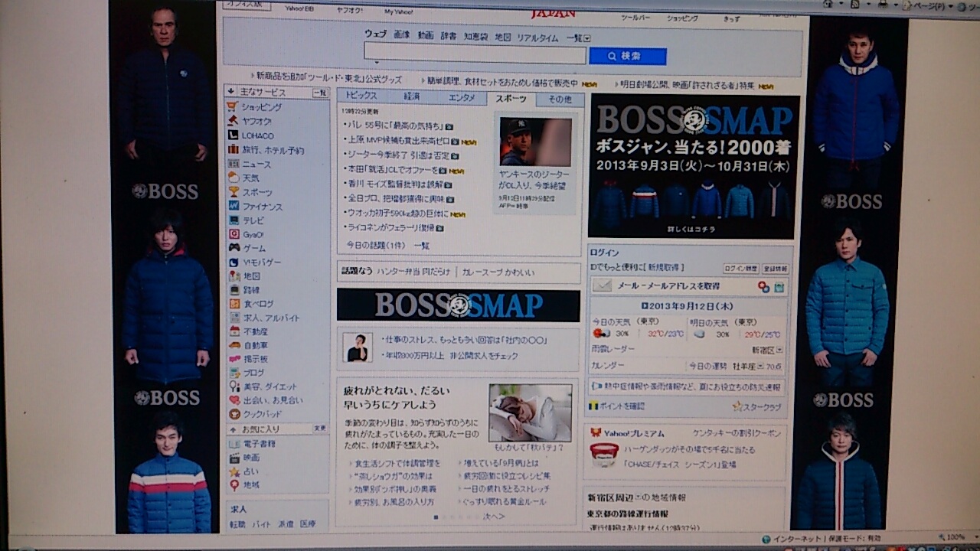980x551 pixels.
Task: Click the ゲーム controller icon
Action: point(234,248)
